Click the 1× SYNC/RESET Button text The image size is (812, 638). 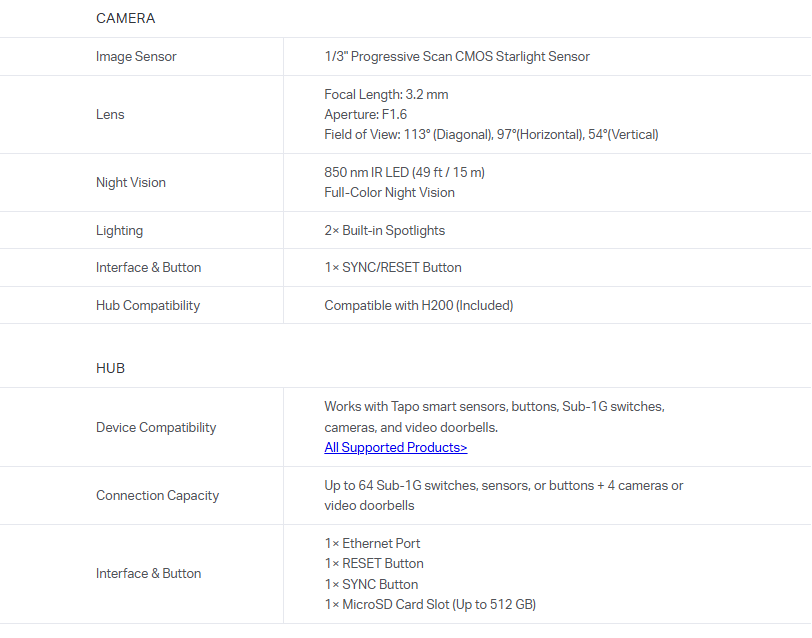[393, 267]
